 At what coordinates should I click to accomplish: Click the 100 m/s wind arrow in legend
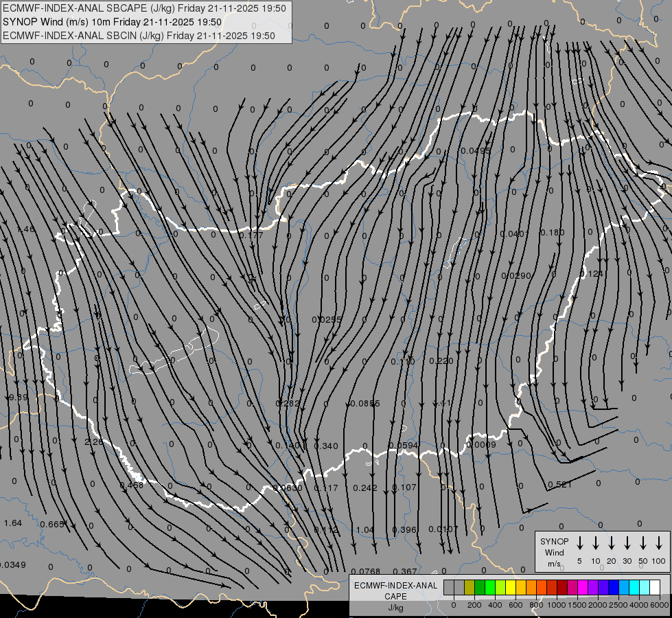click(x=659, y=542)
